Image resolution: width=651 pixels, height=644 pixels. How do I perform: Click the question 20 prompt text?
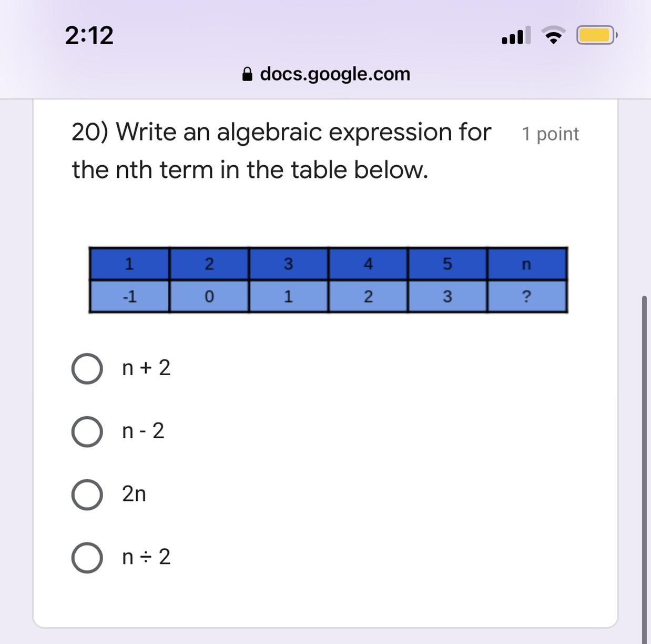[281, 150]
